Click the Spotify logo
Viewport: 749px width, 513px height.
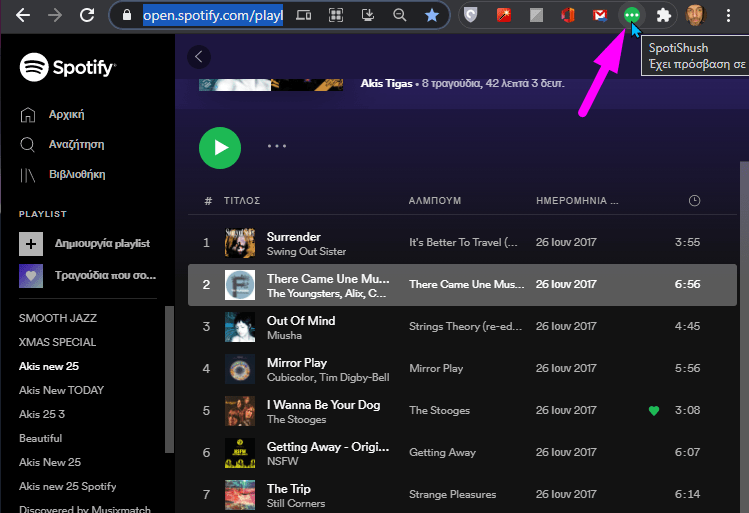67,67
